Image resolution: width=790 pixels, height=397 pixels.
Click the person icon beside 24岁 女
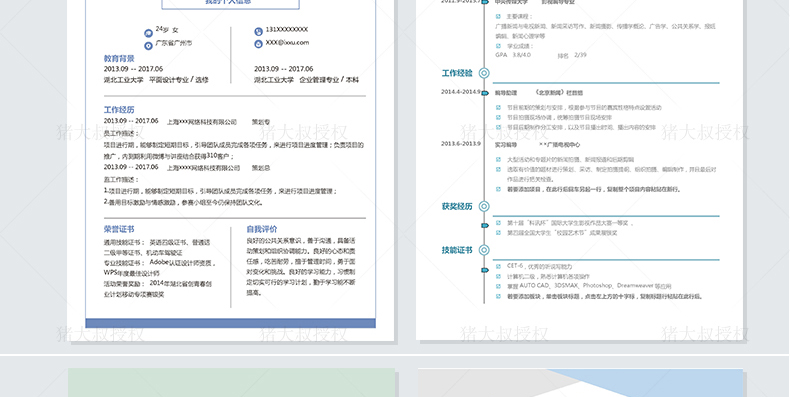click(148, 33)
